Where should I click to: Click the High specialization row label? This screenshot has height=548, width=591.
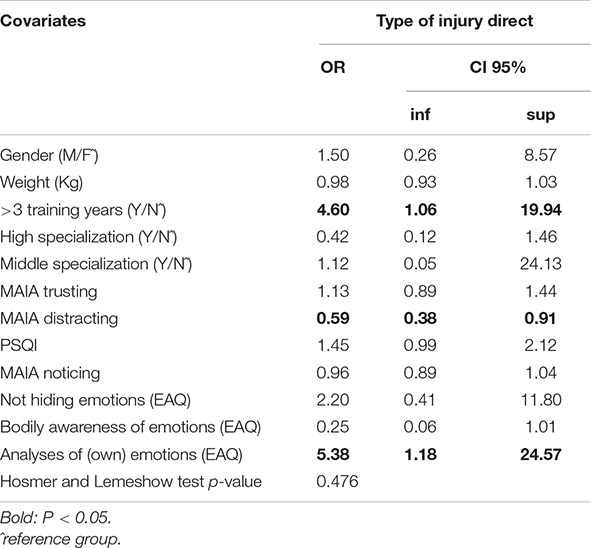[89, 237]
